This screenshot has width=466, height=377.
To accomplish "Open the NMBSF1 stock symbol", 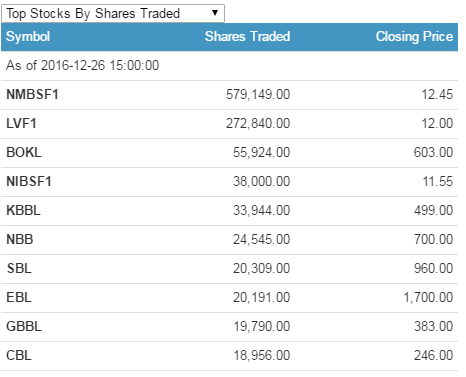I will click(x=32, y=94).
